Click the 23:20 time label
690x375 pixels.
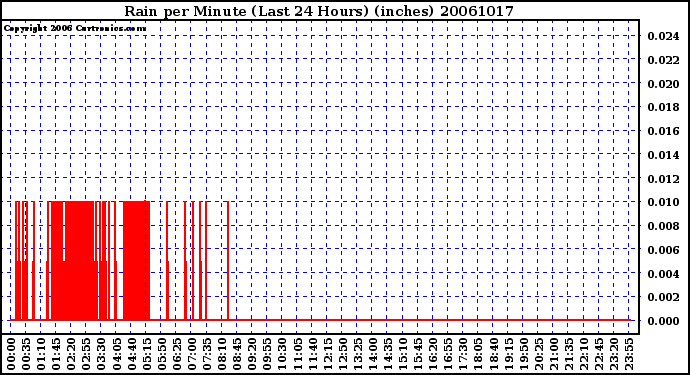pos(613,354)
